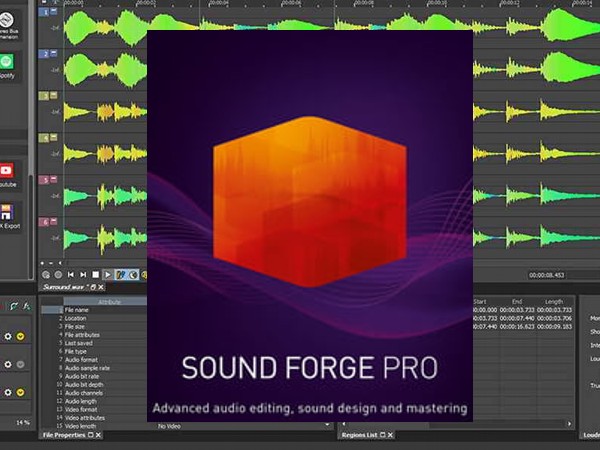Click the 14 % level readout
The width and height of the screenshot is (600, 450).
tap(23, 422)
